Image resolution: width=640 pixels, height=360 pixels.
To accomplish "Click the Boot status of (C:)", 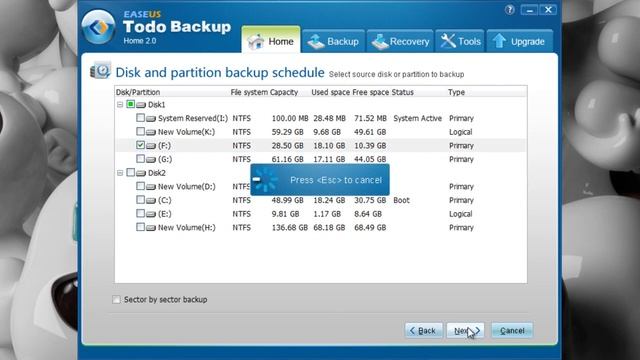I will [x=402, y=200].
